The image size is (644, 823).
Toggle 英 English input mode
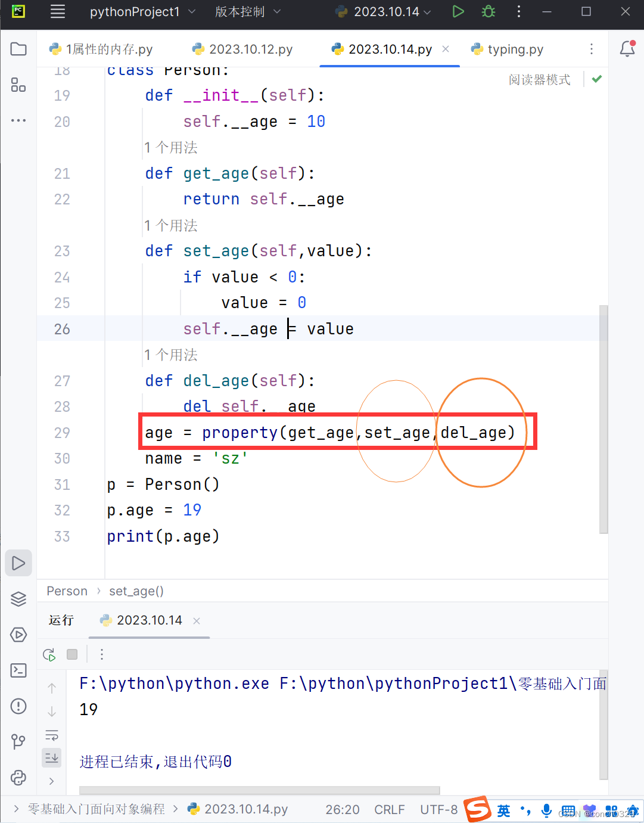504,810
